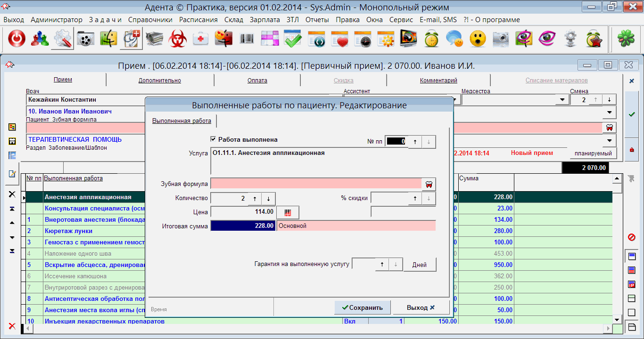Switch to the Оплата tab

(257, 81)
